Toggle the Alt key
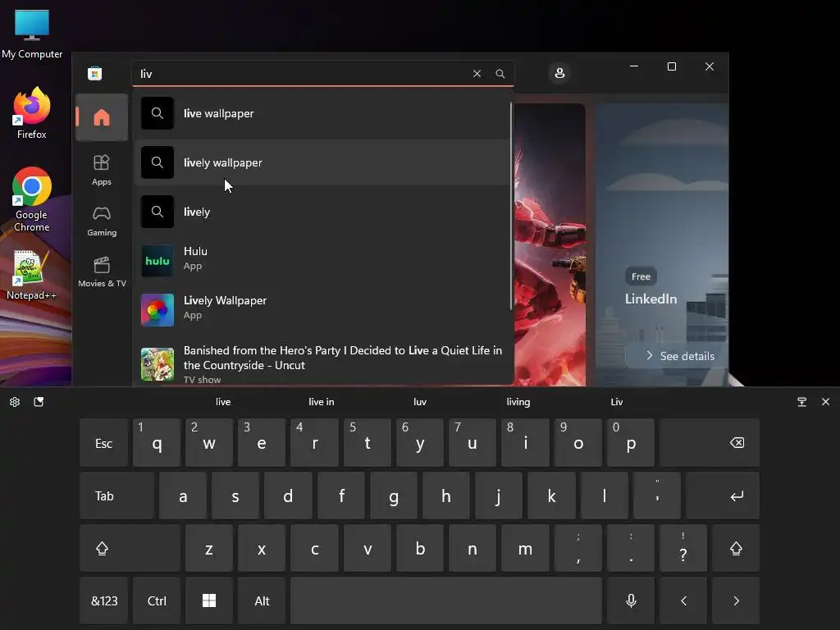This screenshot has width=840, height=630. (x=262, y=600)
